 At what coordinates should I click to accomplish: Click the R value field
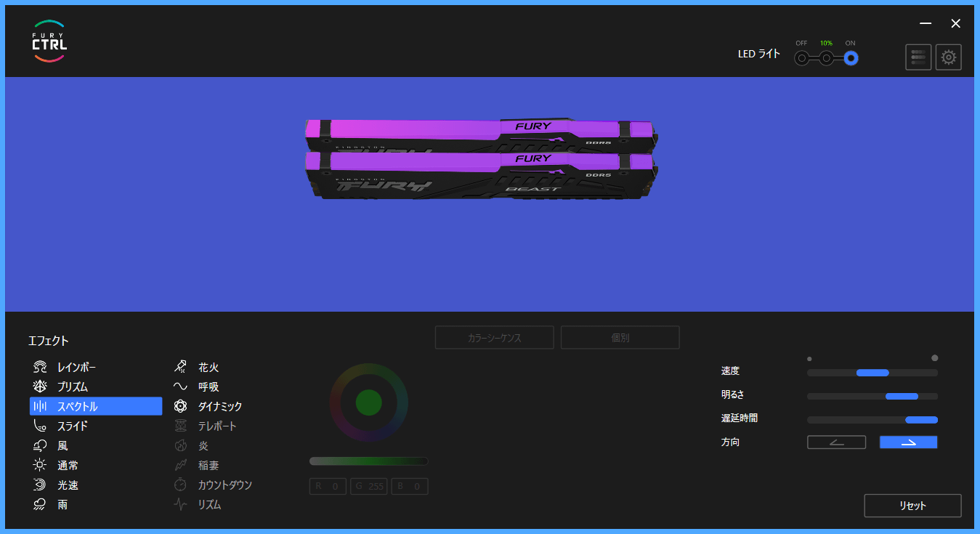click(328, 487)
